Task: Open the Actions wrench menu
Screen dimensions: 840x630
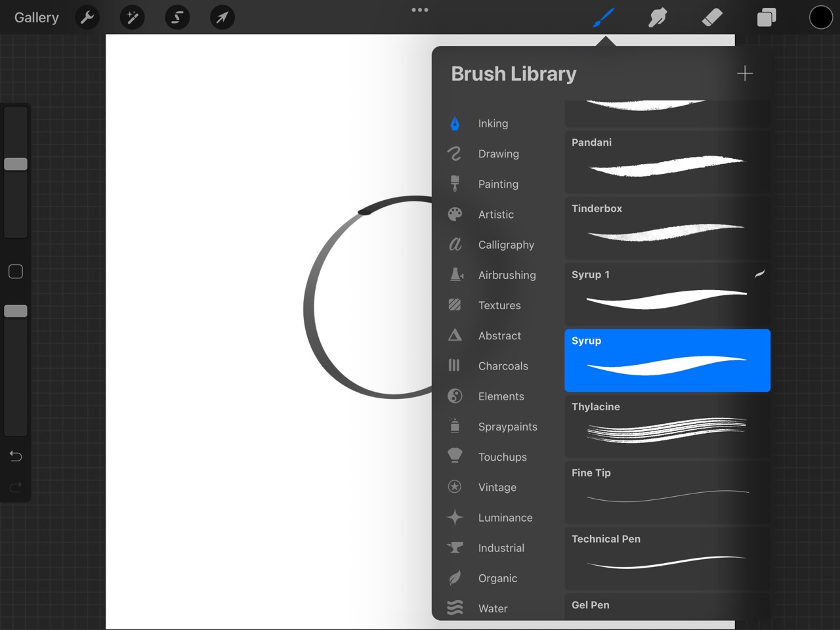Action: (x=87, y=18)
